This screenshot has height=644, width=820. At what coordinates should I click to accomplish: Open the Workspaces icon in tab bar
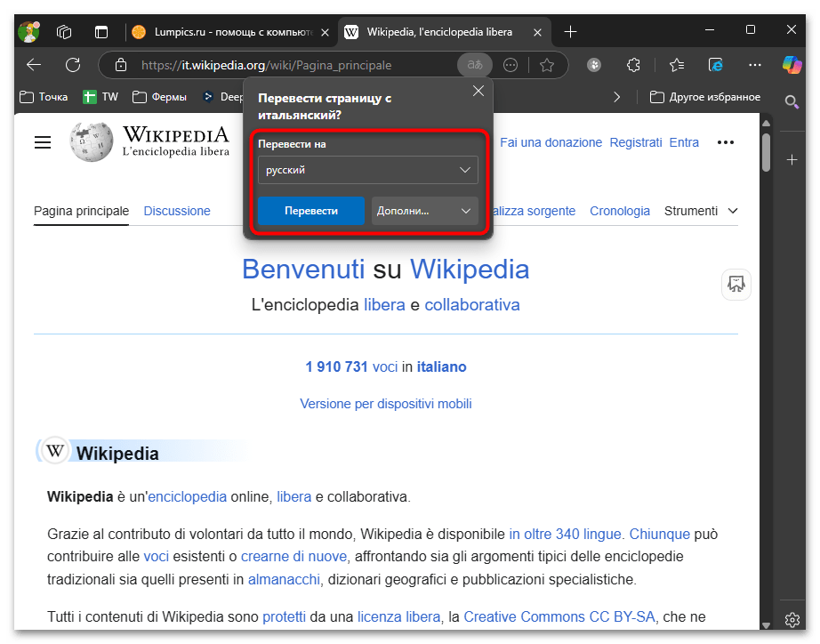tap(64, 32)
